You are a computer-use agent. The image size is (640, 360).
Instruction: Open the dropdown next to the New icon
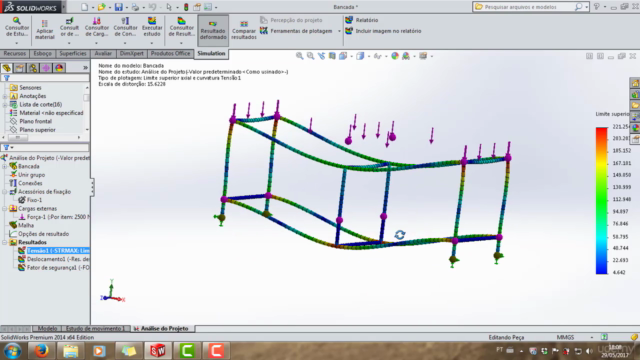[x=93, y=7]
